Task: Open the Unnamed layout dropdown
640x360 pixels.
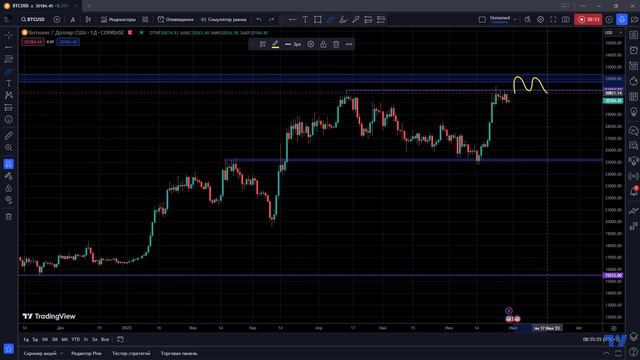Action: 503,20
